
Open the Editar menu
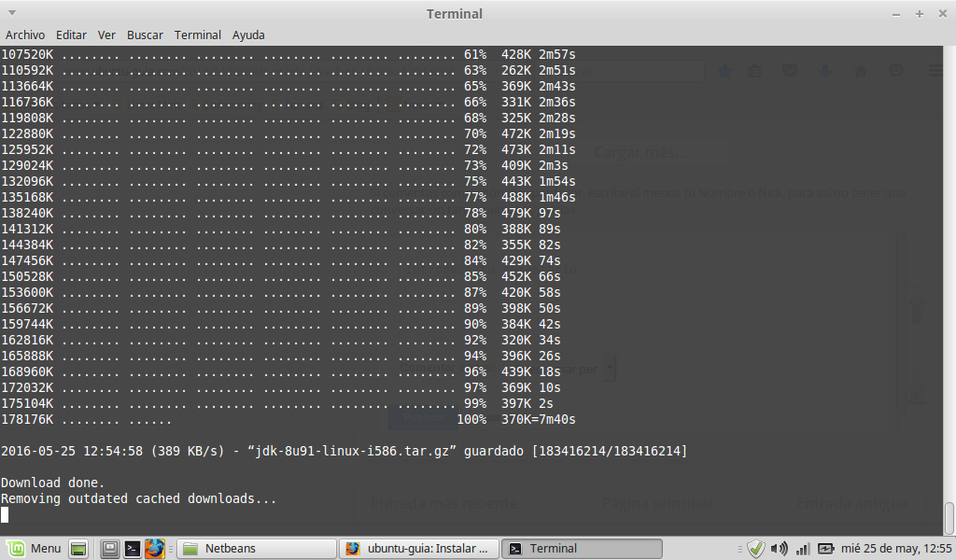pos(71,35)
